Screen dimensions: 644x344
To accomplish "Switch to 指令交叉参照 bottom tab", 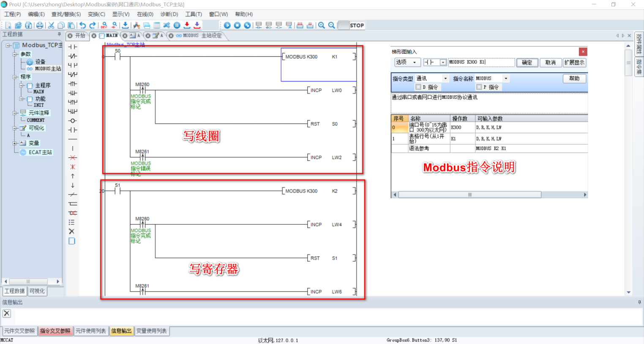I will click(x=55, y=331).
